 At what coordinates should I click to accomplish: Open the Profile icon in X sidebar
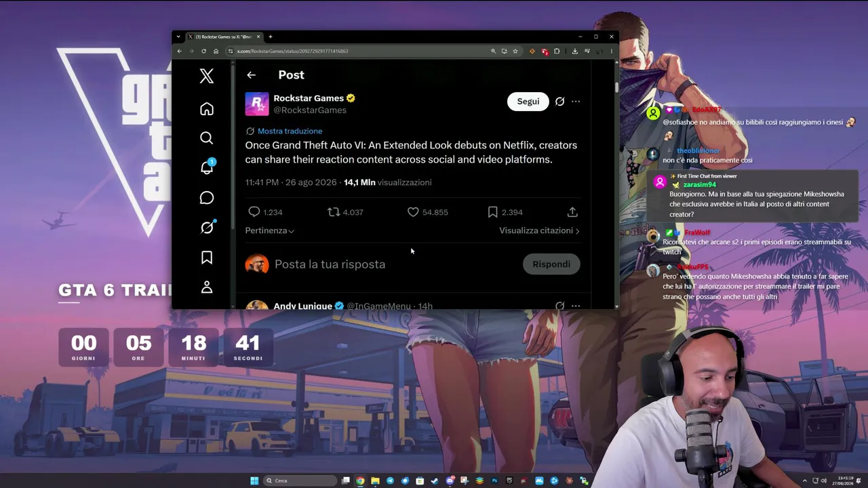[207, 287]
